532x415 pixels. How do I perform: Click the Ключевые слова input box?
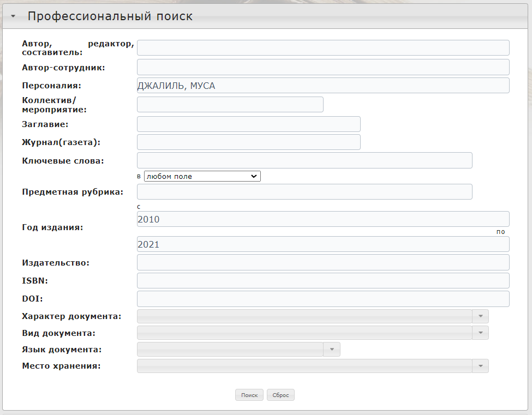tap(304, 160)
